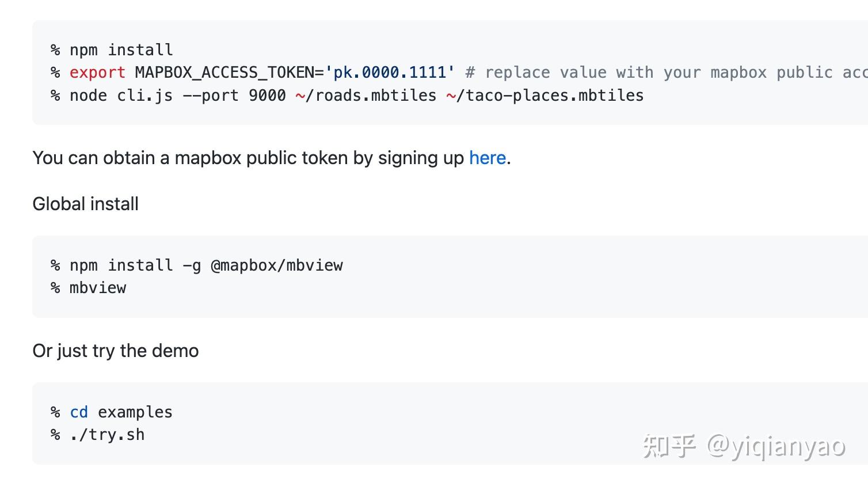Click the "@yiqianyao" watermark text
Screen dimensions: 868x486
click(x=775, y=446)
